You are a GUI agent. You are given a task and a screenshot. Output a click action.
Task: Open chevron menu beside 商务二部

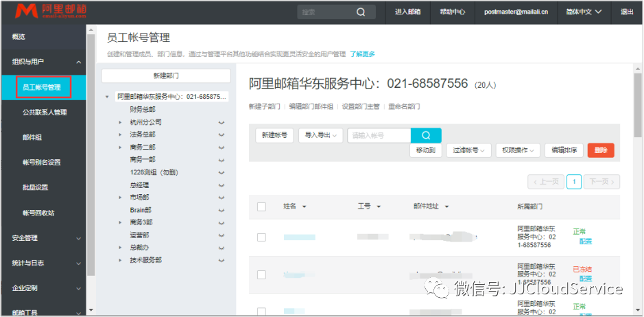(222, 148)
